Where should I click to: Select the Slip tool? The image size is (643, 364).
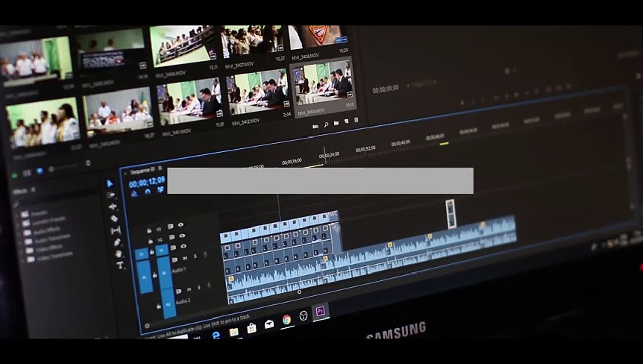pyautogui.click(x=116, y=231)
